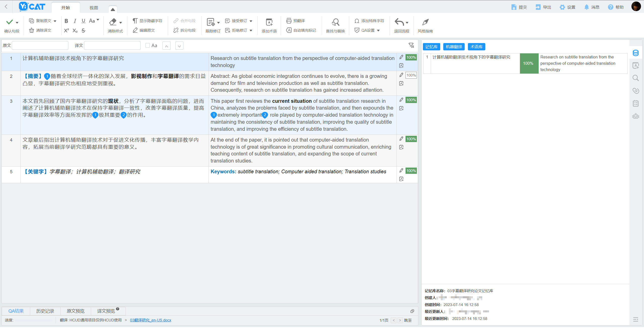Enable the Aa case-sensitive checkbox

point(148,45)
